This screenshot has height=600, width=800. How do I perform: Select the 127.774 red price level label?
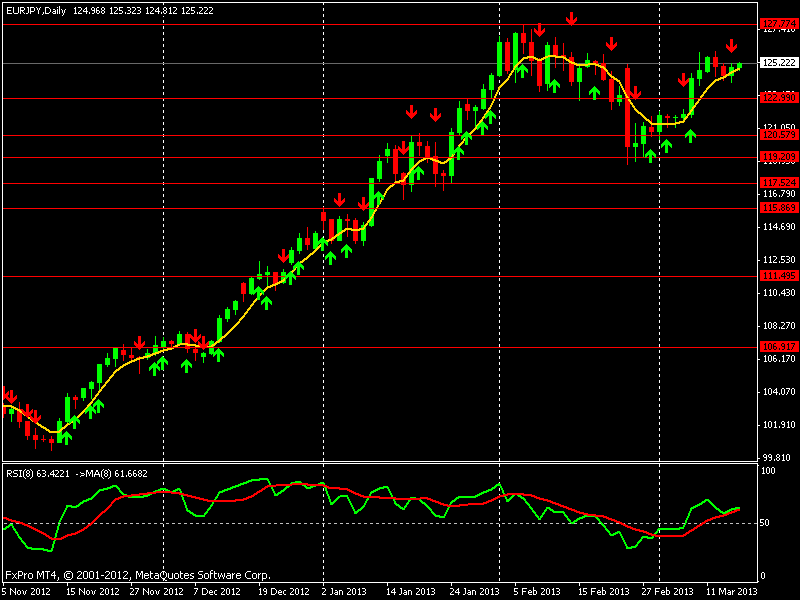pyautogui.click(x=779, y=24)
